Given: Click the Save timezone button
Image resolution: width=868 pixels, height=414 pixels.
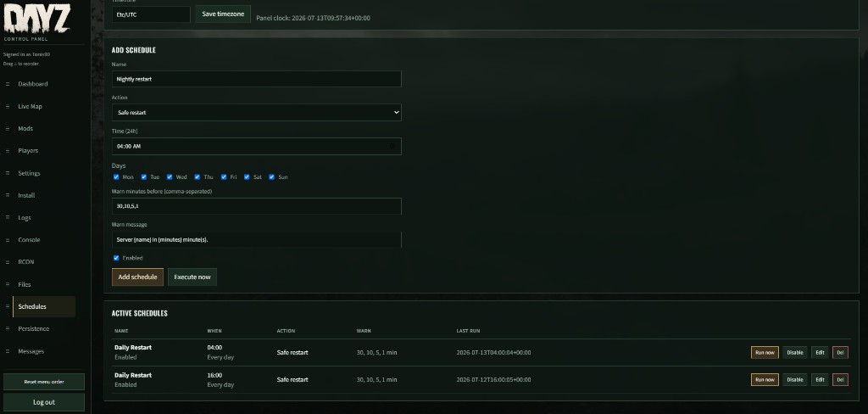Looking at the screenshot, I should click(223, 14).
